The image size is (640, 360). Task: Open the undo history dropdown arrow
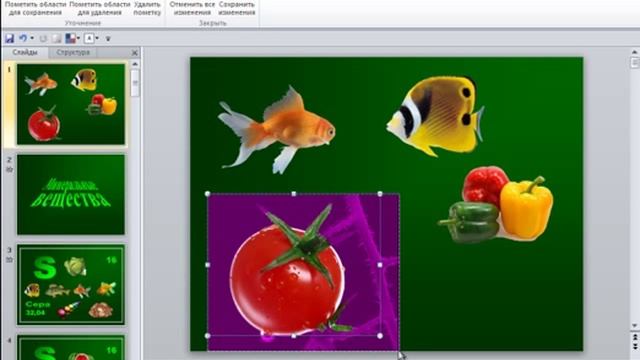click(x=32, y=38)
